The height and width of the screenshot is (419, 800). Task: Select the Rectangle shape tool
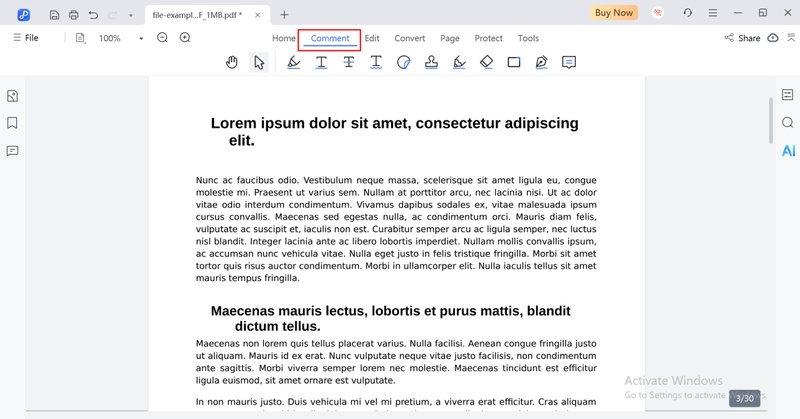coord(514,62)
